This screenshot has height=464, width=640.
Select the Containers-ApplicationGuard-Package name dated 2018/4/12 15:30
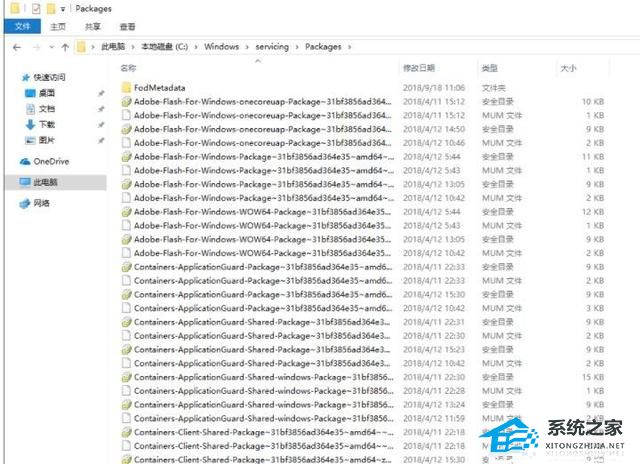click(x=263, y=295)
